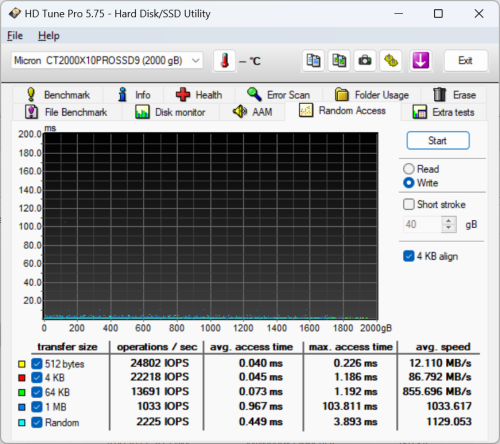Click the 1033 IOPS value

tap(163, 406)
